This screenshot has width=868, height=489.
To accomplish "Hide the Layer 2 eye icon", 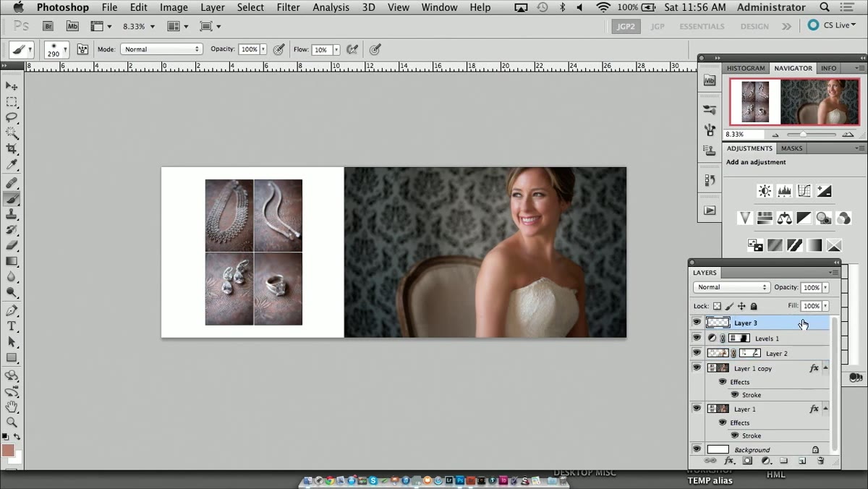I will click(697, 353).
